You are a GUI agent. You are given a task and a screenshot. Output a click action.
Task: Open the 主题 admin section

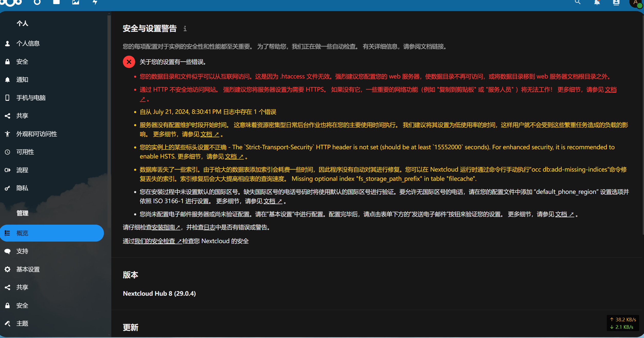pyautogui.click(x=22, y=323)
